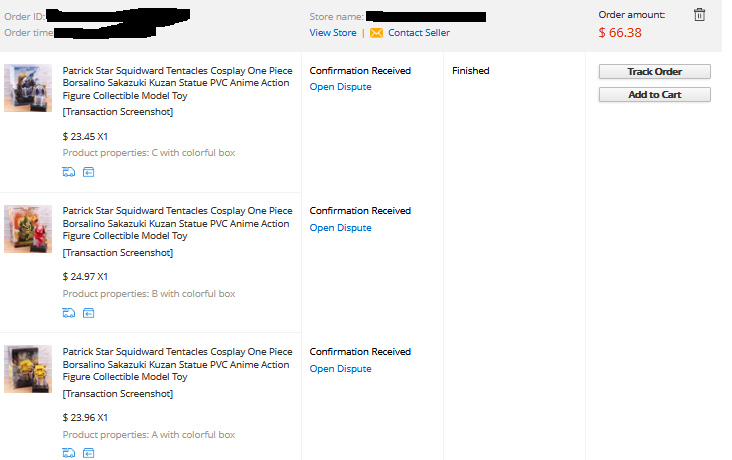This screenshot has width=732, height=460.
Task: Click the Track Order button
Action: point(655,71)
